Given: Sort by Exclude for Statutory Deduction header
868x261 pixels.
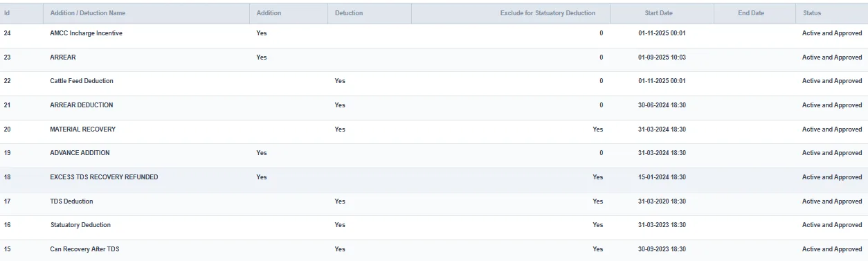Looking at the screenshot, I should click(x=511, y=13).
